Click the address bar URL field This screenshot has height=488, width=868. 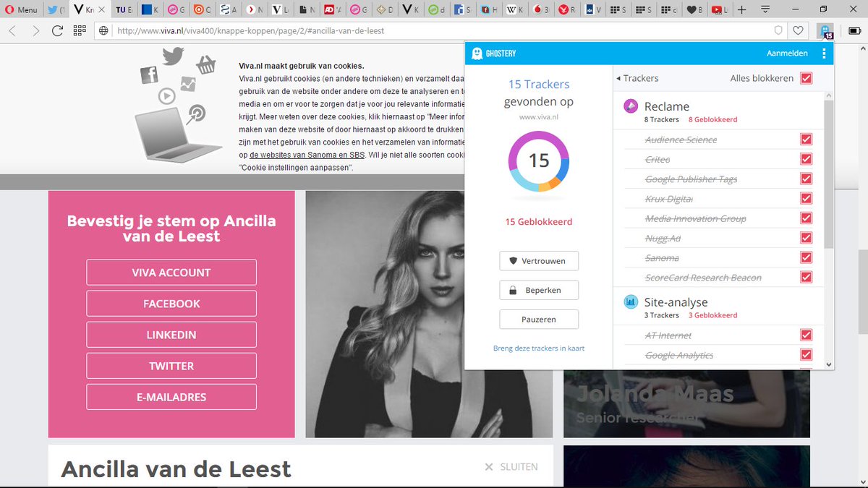441,30
